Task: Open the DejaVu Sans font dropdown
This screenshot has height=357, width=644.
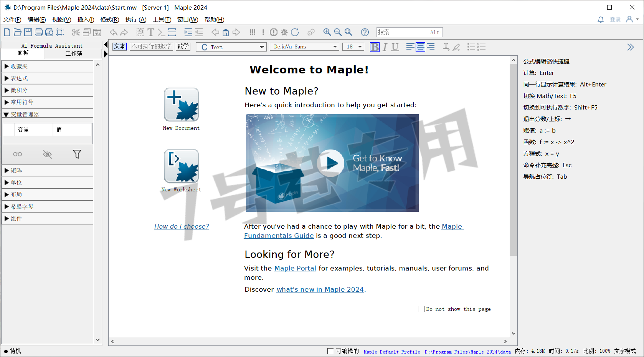Action: pyautogui.click(x=304, y=46)
